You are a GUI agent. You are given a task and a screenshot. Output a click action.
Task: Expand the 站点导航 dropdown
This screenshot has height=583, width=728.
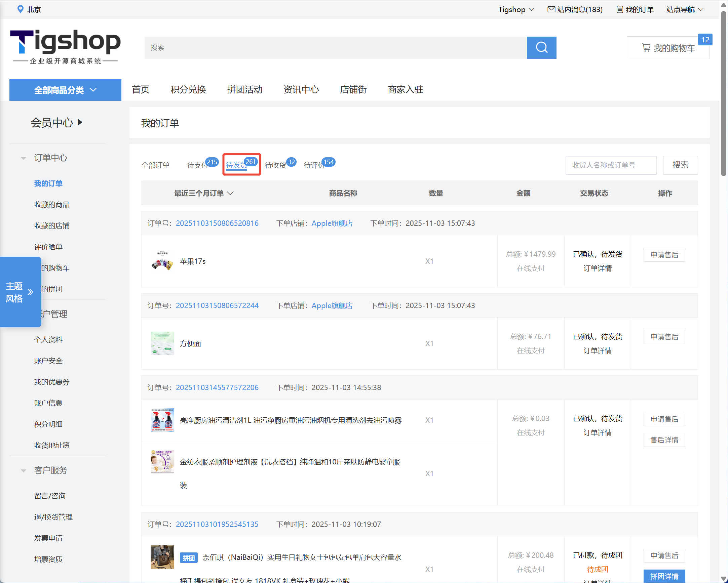coord(685,9)
